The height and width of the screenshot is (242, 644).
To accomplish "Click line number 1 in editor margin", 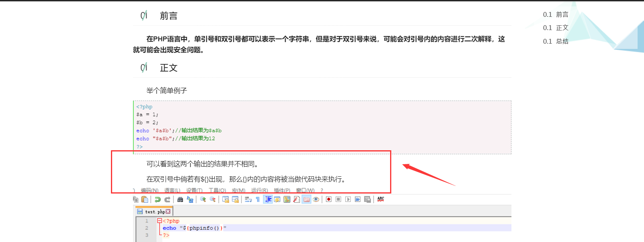I will click(x=147, y=221).
